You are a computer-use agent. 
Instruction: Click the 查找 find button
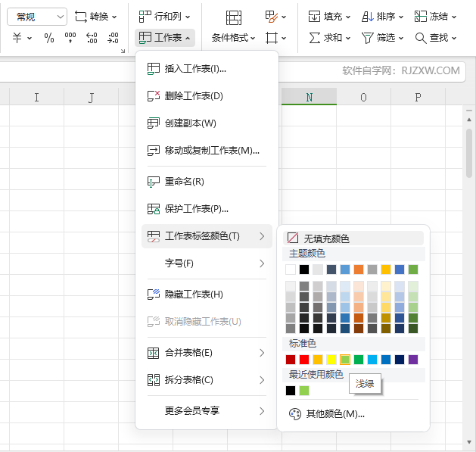click(x=436, y=38)
